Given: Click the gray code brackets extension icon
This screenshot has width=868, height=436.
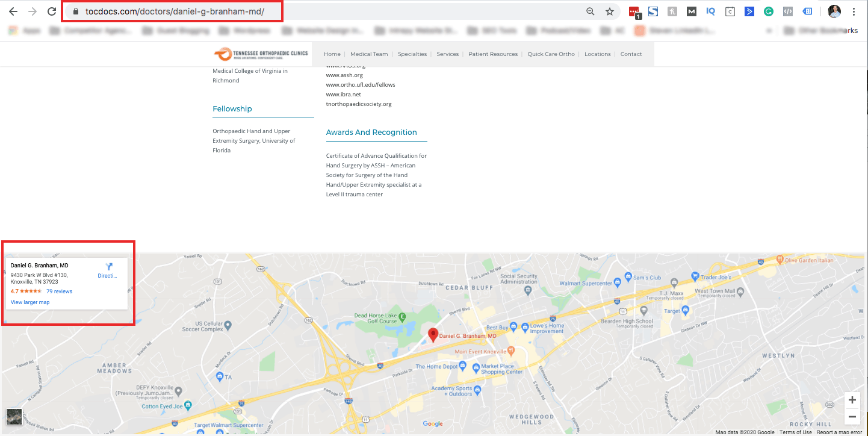Looking at the screenshot, I should coord(788,11).
